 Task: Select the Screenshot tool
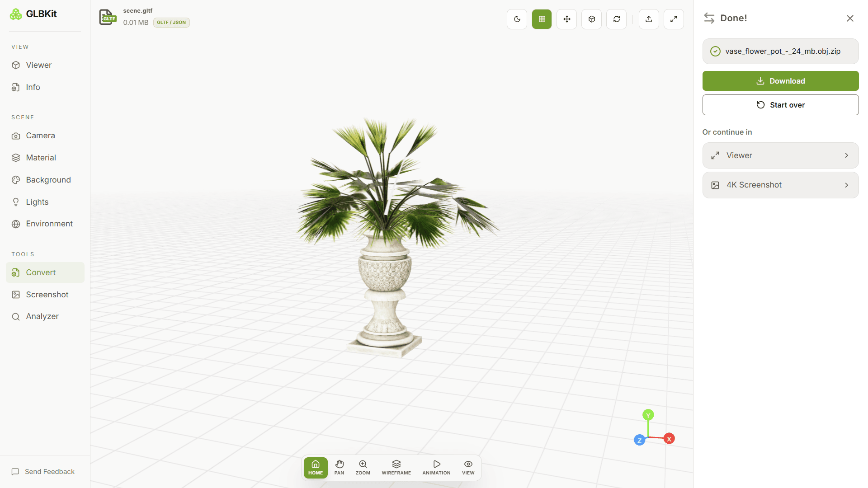(45, 295)
